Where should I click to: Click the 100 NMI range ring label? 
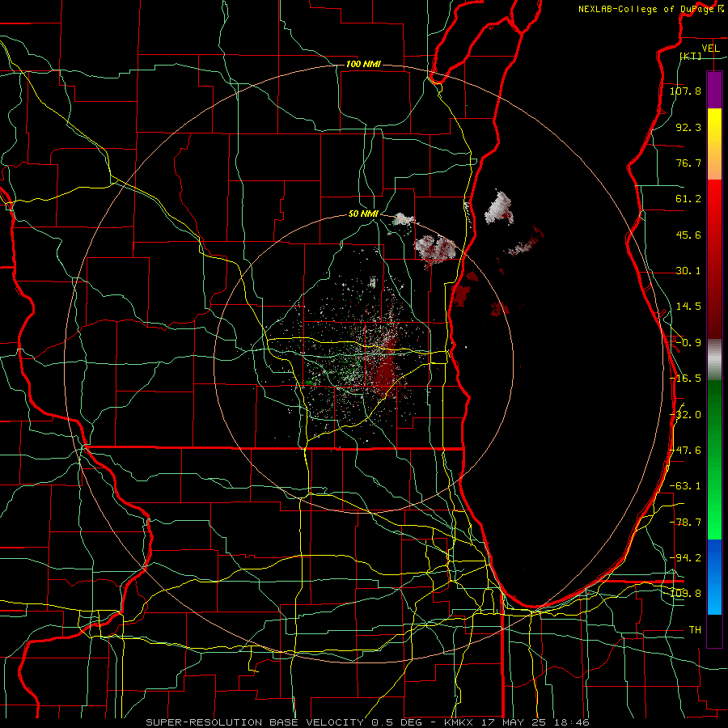point(363,64)
